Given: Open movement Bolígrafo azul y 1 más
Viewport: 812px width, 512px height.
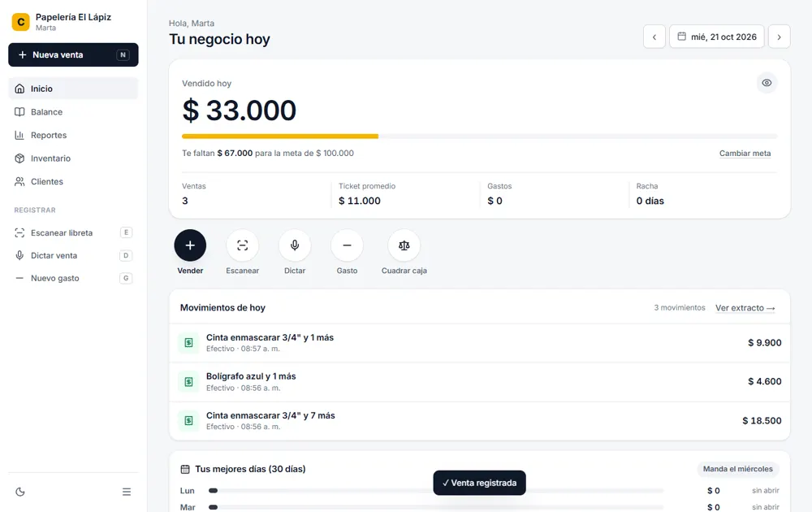Looking at the screenshot, I should (x=480, y=381).
